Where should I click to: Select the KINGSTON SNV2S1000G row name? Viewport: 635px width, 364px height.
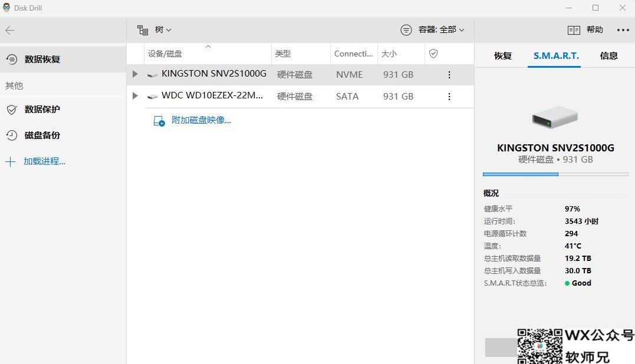point(214,74)
